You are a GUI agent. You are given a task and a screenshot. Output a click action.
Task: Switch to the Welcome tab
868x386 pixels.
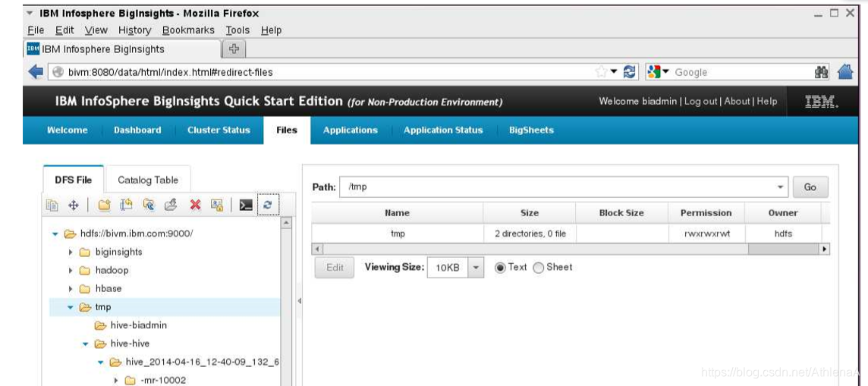pyautogui.click(x=68, y=130)
